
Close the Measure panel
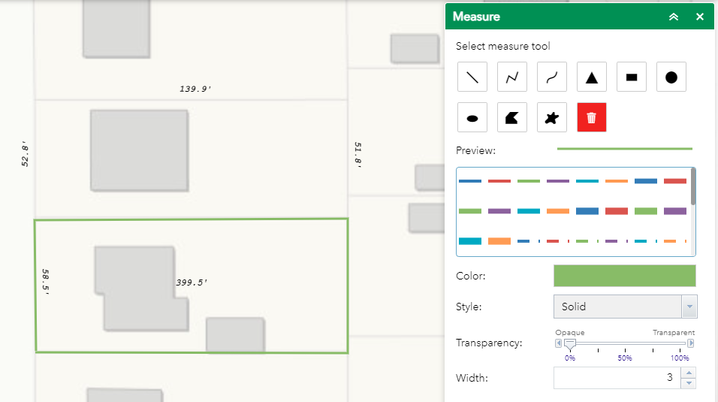(700, 17)
